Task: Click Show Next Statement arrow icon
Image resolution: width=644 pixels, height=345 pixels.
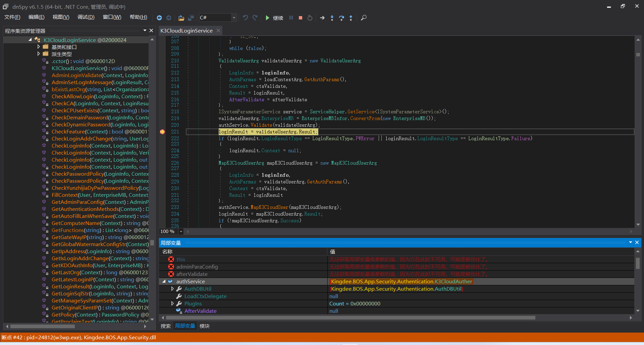Action: point(322,18)
